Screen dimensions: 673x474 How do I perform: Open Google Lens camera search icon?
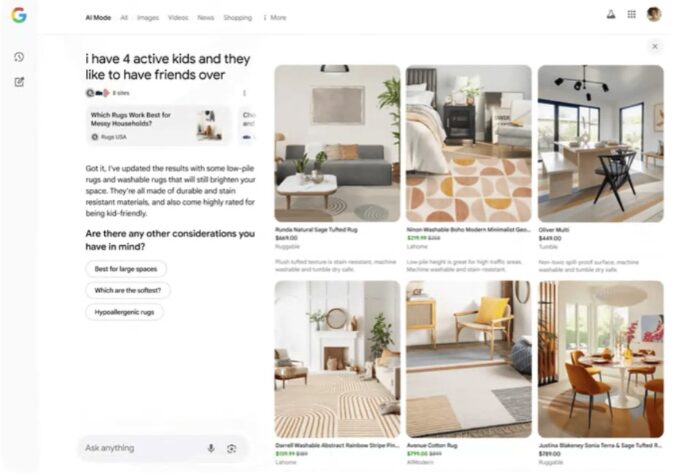[231, 449]
